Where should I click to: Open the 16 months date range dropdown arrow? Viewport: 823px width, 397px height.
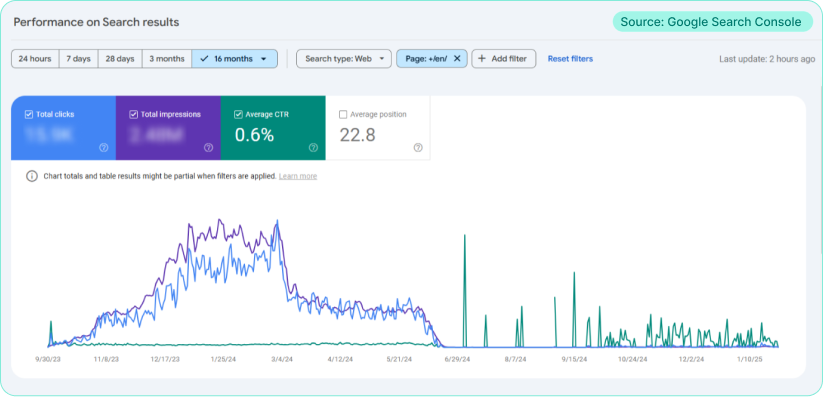[x=263, y=59]
